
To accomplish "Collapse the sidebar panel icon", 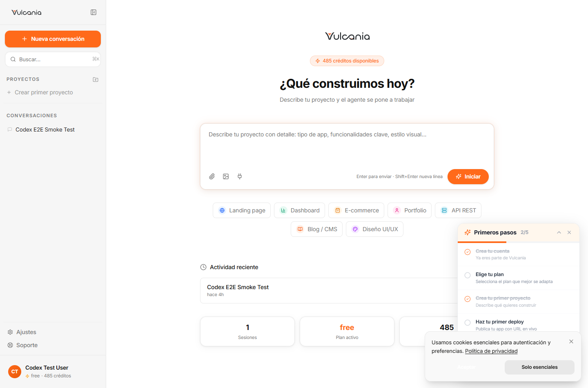I will (94, 12).
